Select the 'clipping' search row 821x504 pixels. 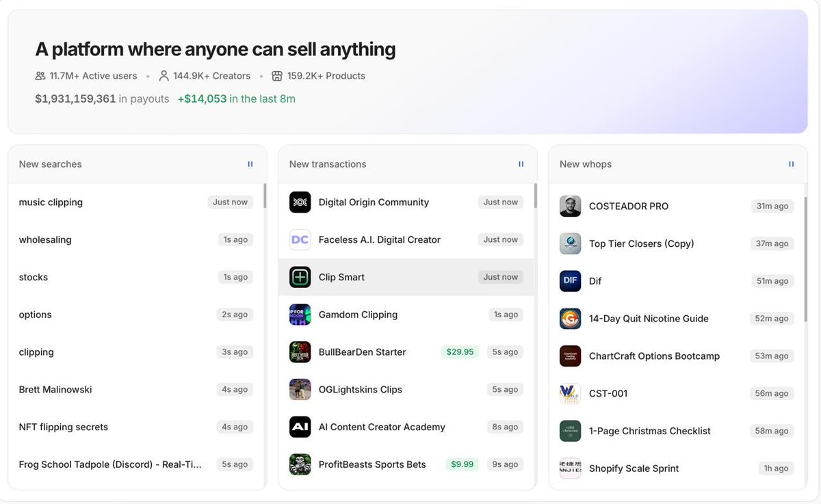(135, 352)
